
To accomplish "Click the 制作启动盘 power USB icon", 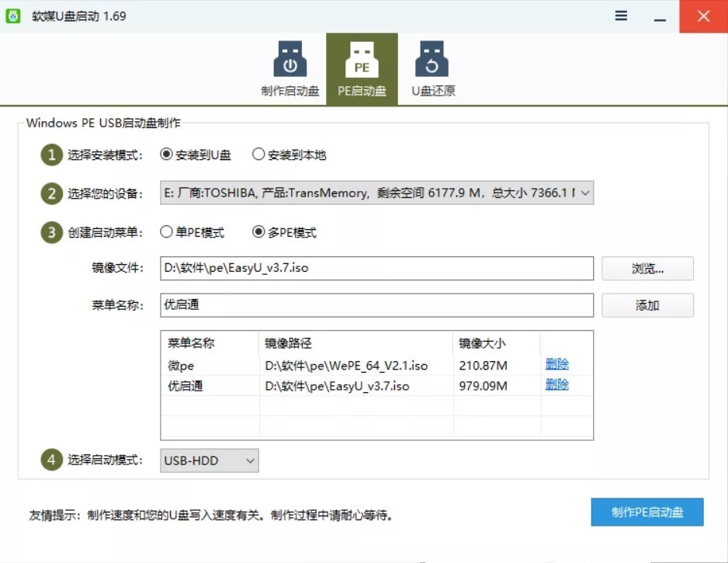I will (289, 61).
